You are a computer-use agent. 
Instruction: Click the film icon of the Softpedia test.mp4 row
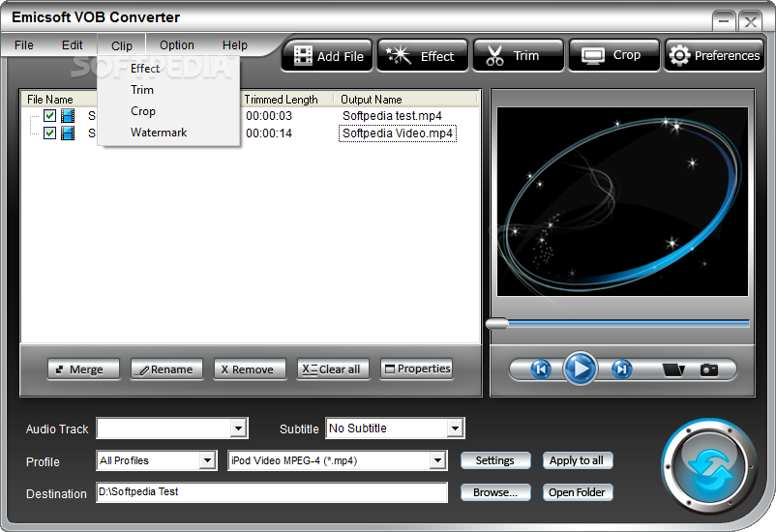(68, 116)
